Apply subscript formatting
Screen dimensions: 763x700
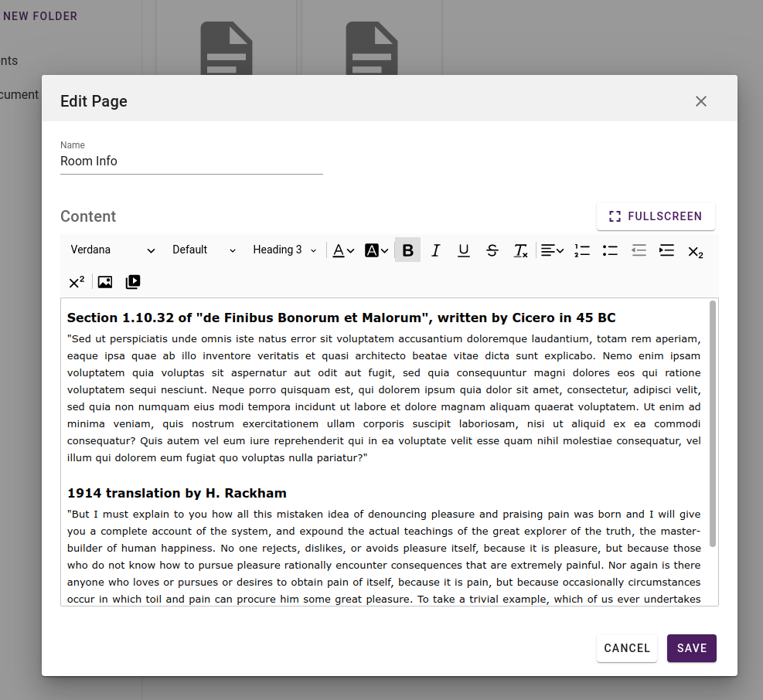click(694, 251)
